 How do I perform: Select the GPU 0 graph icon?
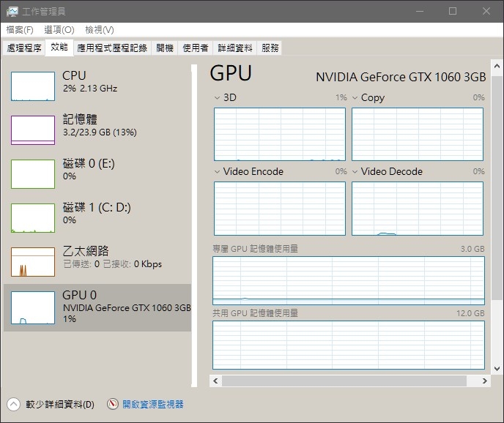(33, 307)
